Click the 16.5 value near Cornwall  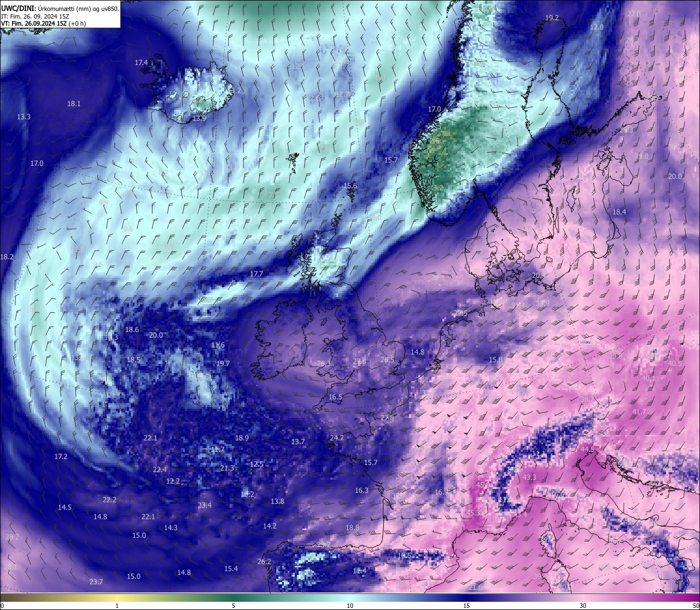335,397
